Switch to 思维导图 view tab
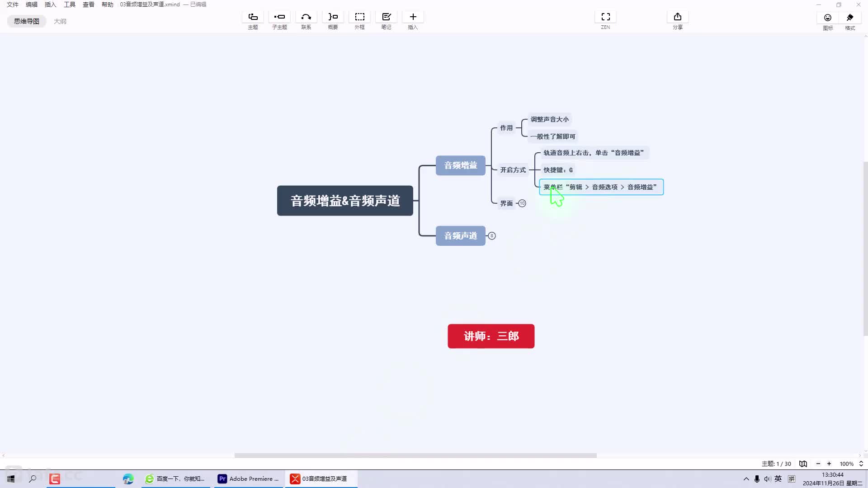This screenshot has height=488, width=868. point(27,21)
